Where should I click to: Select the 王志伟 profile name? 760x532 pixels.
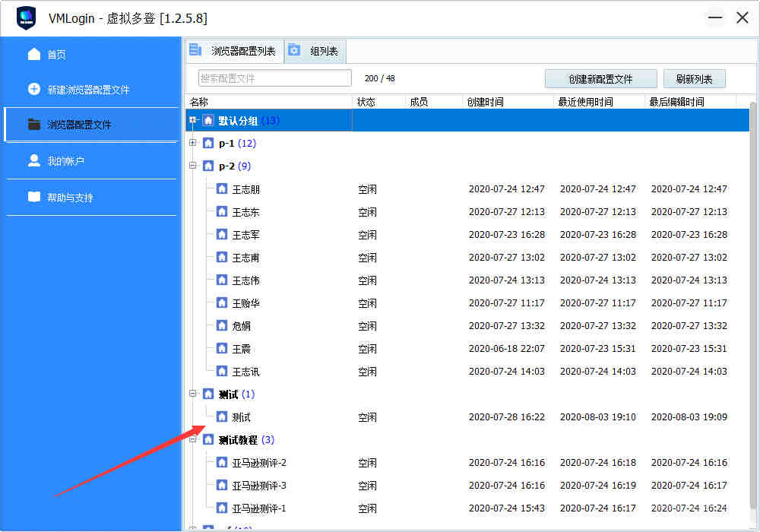(245, 280)
